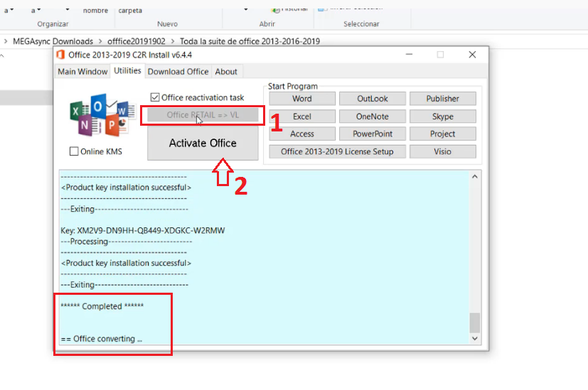
Task: Enable the Online KMS checkbox
Action: click(x=74, y=151)
